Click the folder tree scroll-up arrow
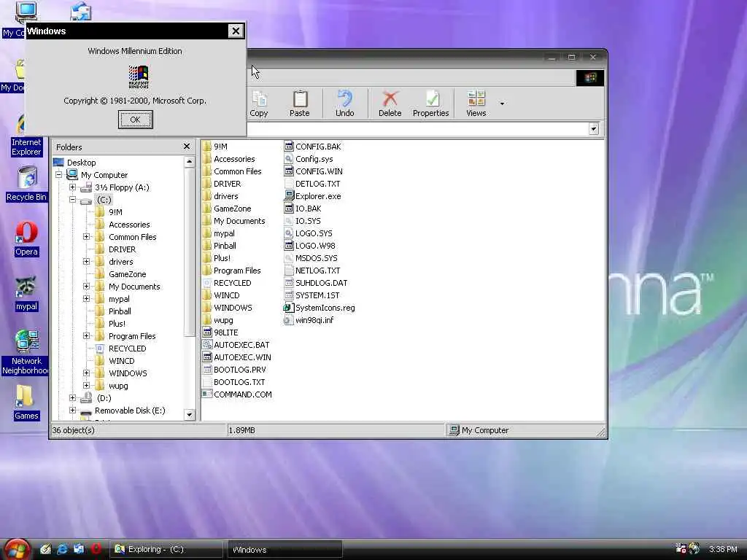747x560 pixels. [189, 162]
